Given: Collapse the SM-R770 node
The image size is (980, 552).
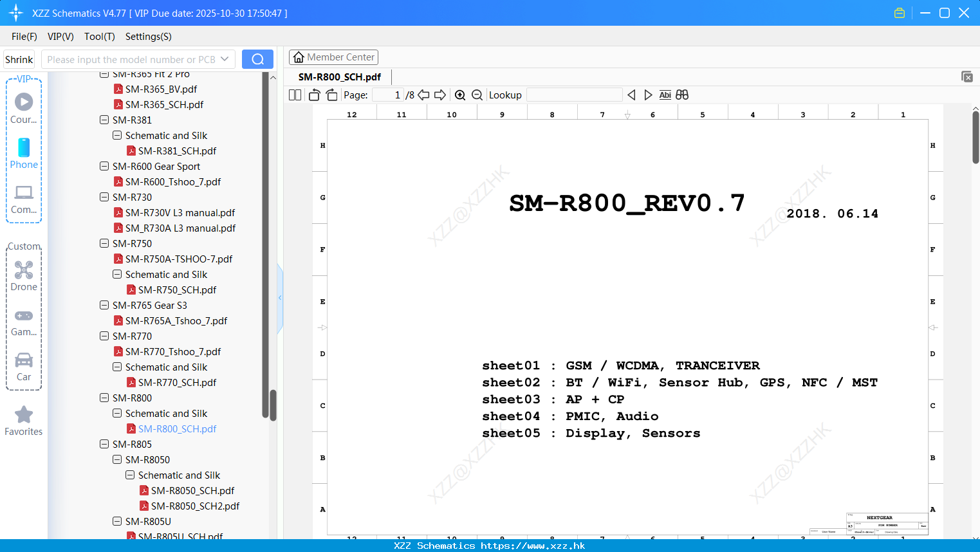Looking at the screenshot, I should click(x=104, y=336).
